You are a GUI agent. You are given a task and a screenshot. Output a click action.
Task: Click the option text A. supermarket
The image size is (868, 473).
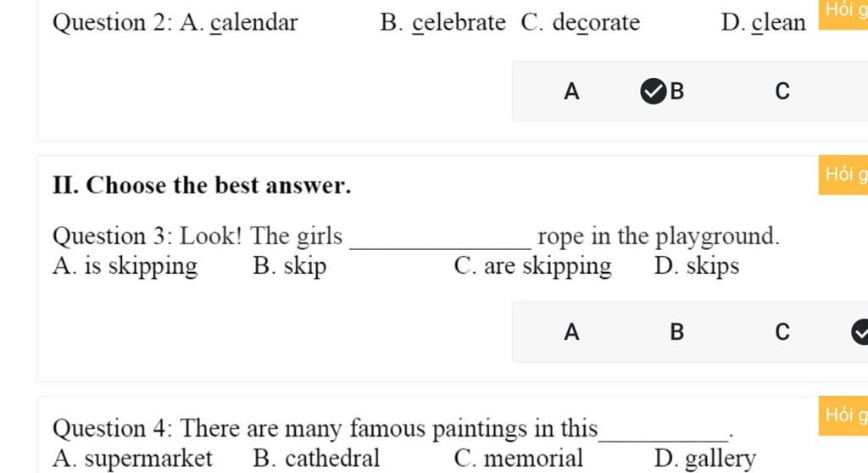pos(132,459)
